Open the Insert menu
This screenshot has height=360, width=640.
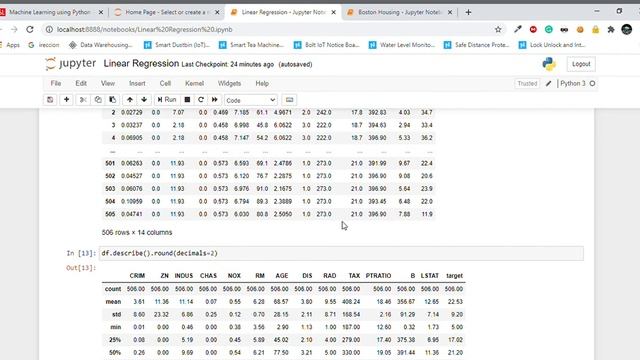click(137, 83)
